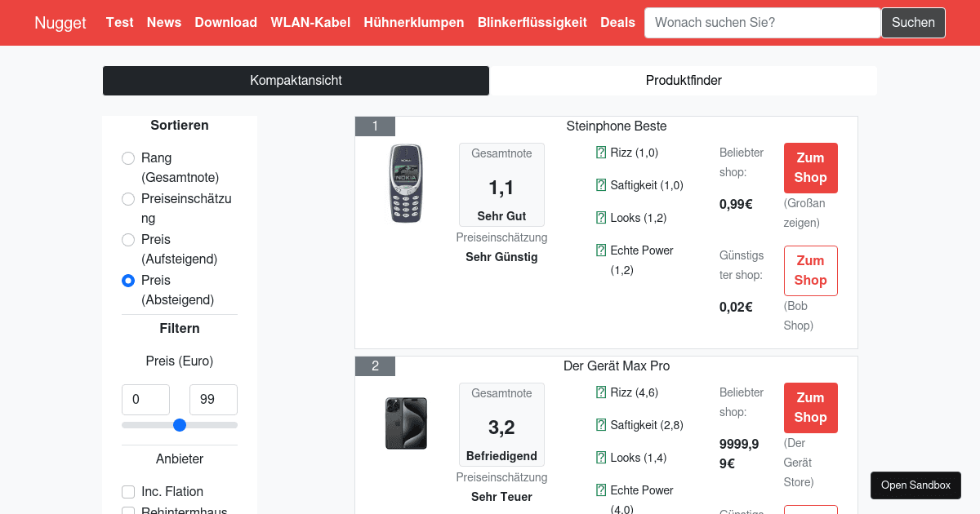980x514 pixels.
Task: Click the Steinphone Beste product image
Action: tap(406, 184)
